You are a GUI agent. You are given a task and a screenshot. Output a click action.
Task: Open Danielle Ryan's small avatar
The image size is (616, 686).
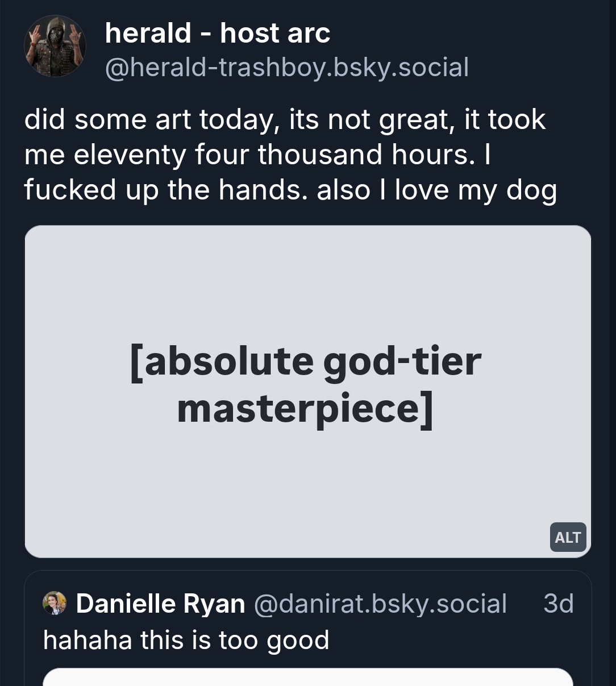(x=55, y=603)
